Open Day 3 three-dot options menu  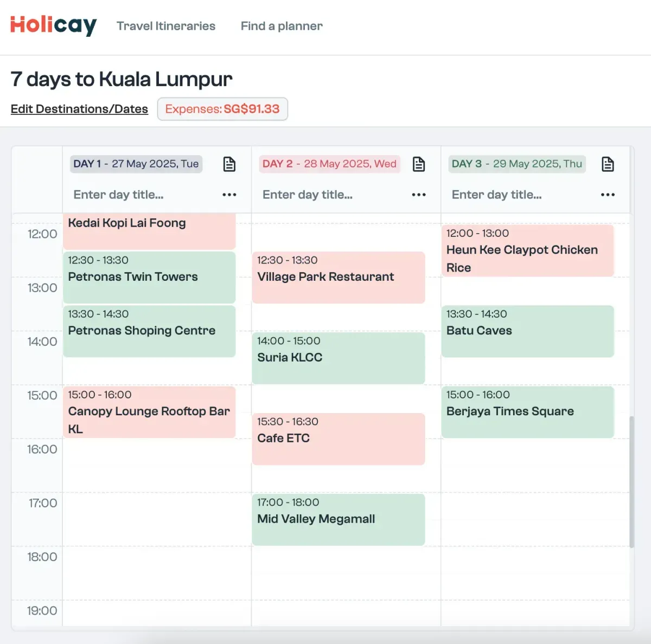(608, 195)
